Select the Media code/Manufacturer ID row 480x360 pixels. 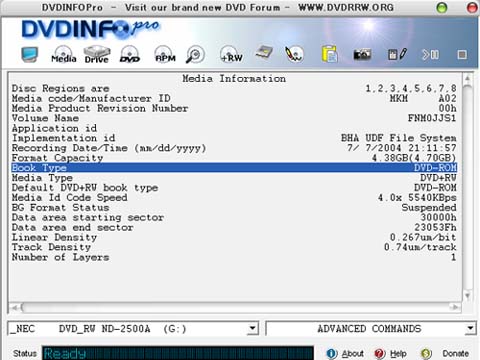[x=234, y=98]
